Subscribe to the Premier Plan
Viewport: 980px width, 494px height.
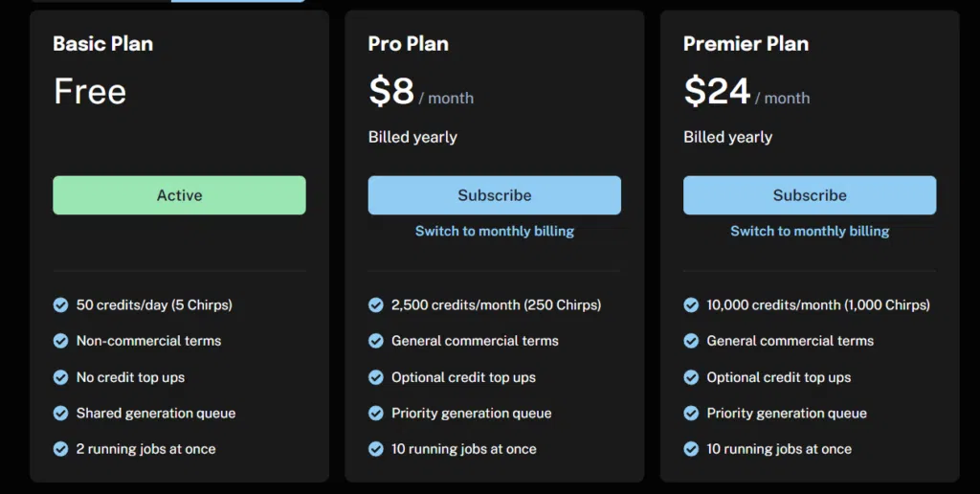[x=809, y=195]
